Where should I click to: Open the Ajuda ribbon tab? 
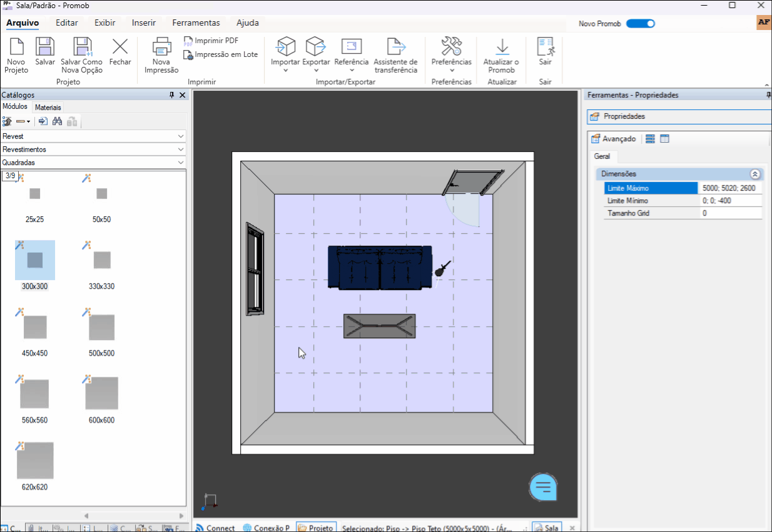pos(248,23)
